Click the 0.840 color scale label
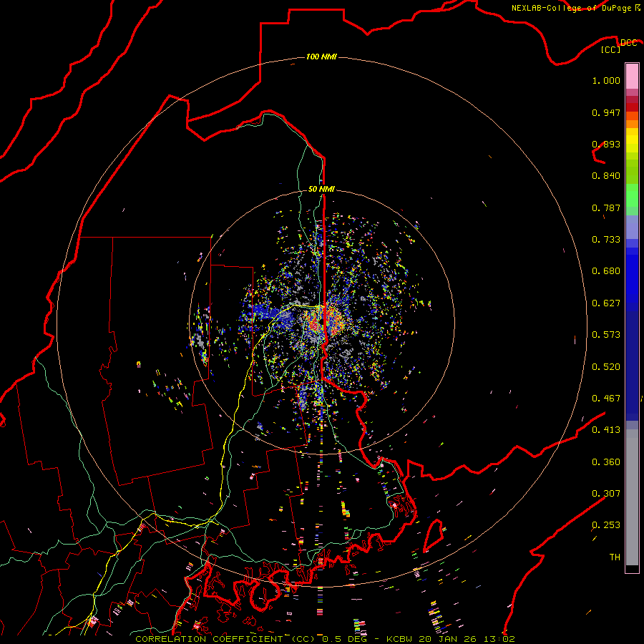Viewport: 644px width, 644px height. (606, 176)
